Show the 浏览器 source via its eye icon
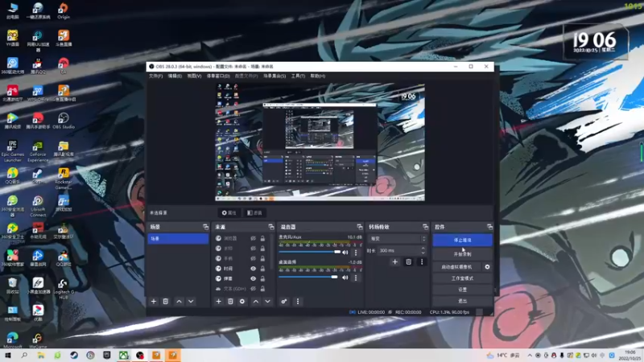644x362 pixels. (253, 238)
